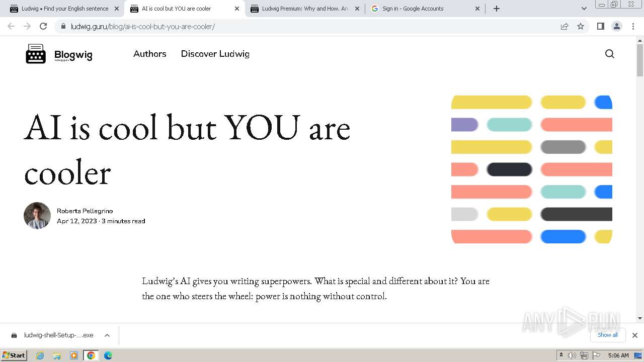Screen dimensions: 644x362
Task: Open the tab search dropdown arrow
Action: 584,9
